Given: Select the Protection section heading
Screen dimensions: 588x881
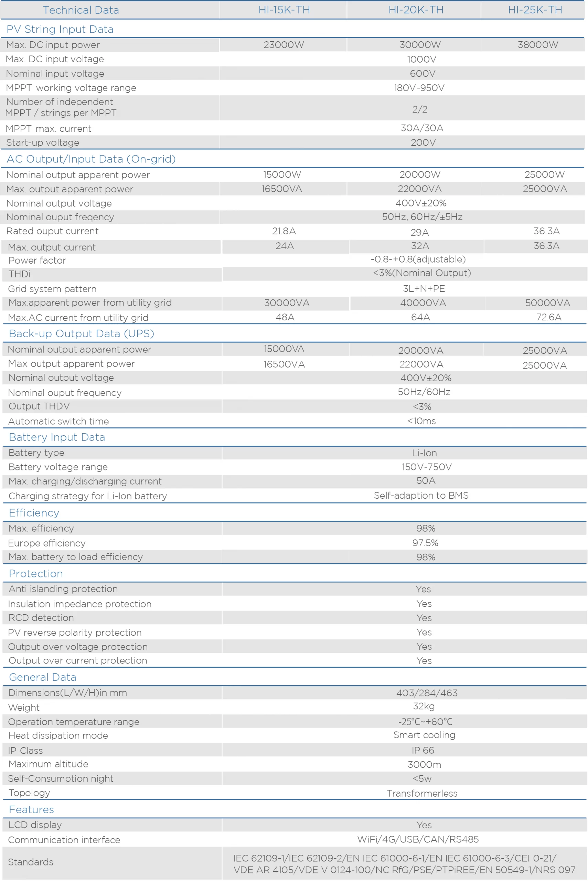Looking at the screenshot, I should tap(36, 573).
